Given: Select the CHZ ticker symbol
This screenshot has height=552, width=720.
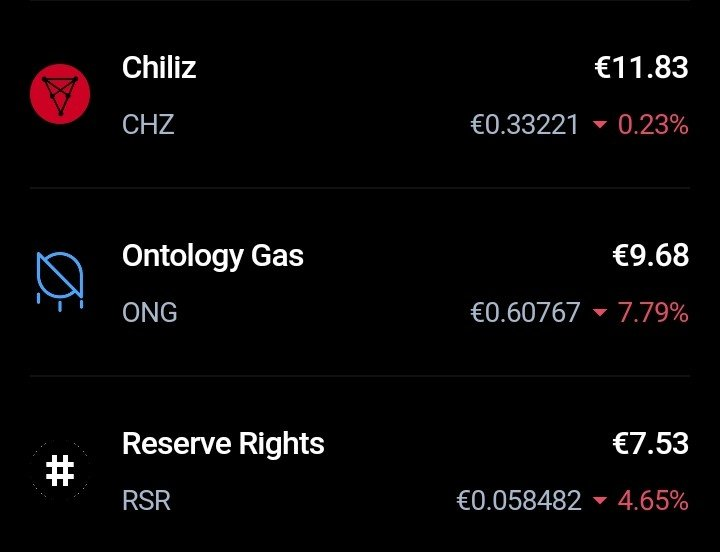Looking at the screenshot, I should pyautogui.click(x=148, y=124).
